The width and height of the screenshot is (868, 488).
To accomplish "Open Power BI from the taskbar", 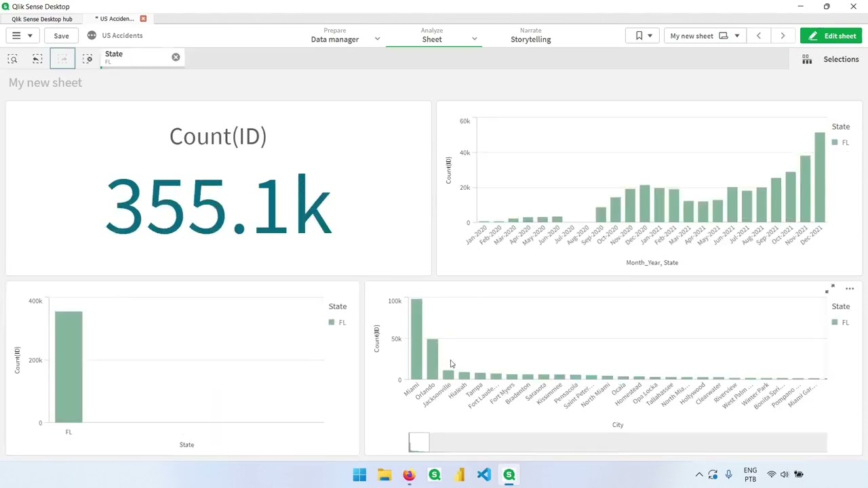I will coord(459,475).
